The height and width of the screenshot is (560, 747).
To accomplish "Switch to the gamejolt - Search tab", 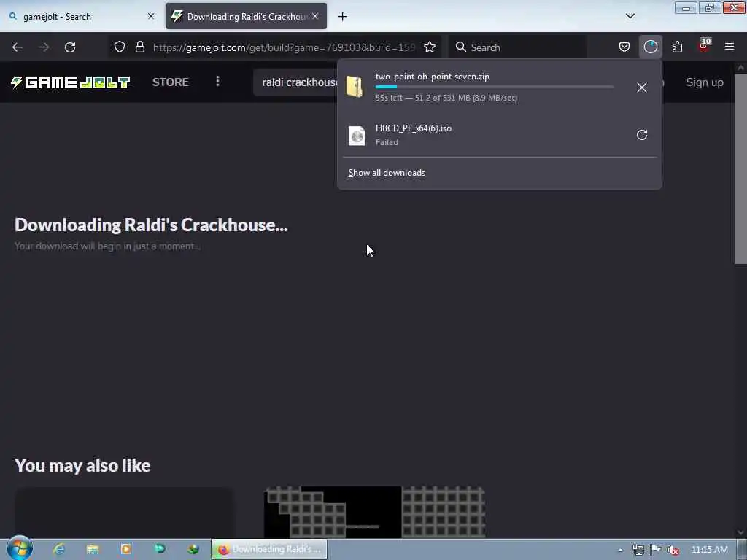I will (x=82, y=16).
